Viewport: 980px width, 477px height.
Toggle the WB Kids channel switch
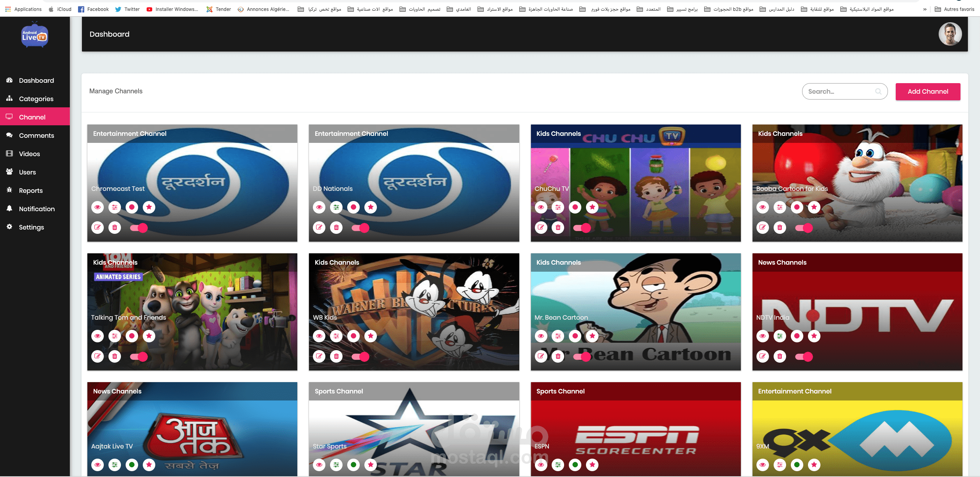pyautogui.click(x=361, y=357)
